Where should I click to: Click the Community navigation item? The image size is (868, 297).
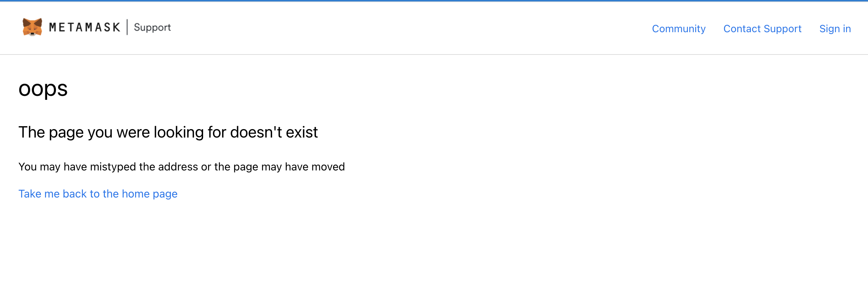coord(678,29)
